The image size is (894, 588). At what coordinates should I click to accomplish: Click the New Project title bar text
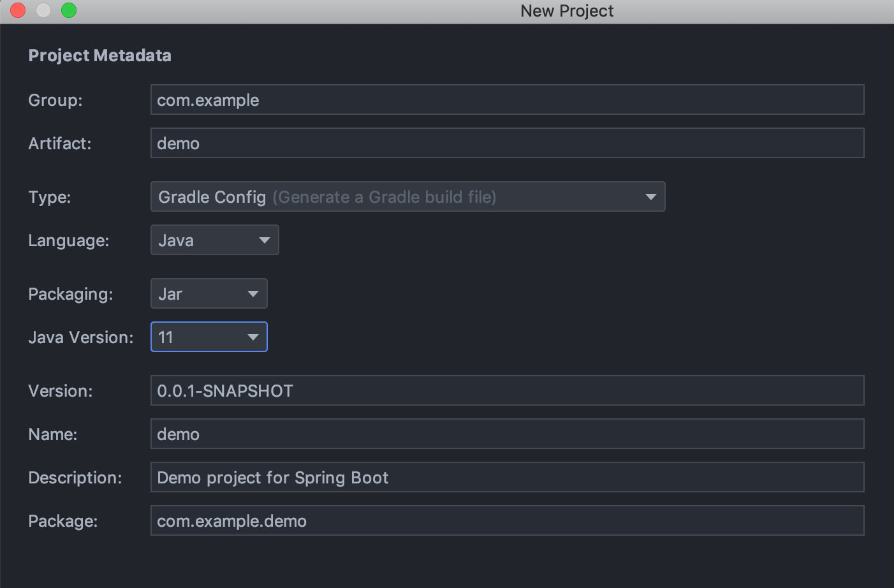tap(567, 11)
